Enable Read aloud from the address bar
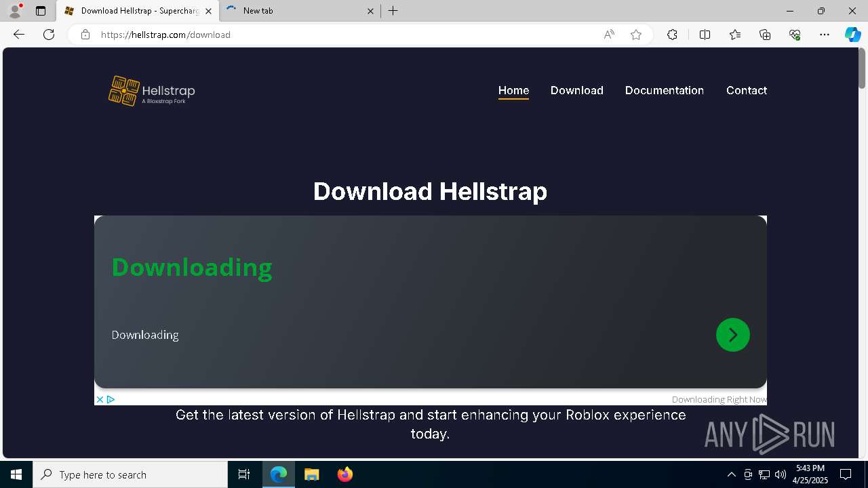This screenshot has width=868, height=488. [x=609, y=35]
